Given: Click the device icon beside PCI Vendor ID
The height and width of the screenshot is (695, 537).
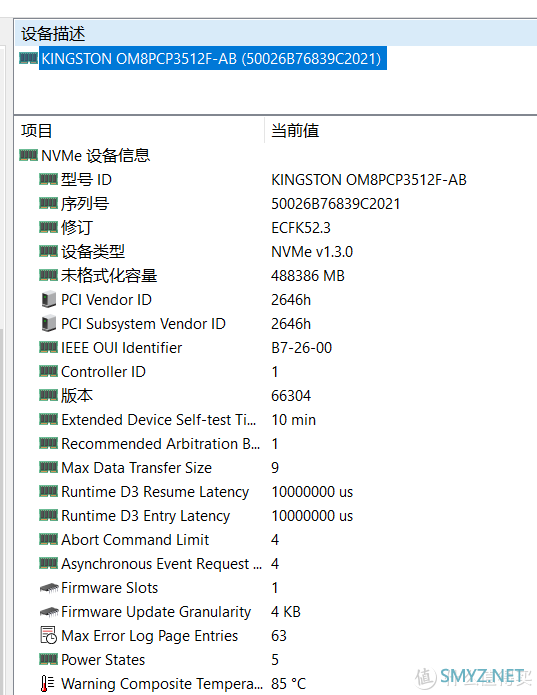Looking at the screenshot, I should (x=48, y=299).
